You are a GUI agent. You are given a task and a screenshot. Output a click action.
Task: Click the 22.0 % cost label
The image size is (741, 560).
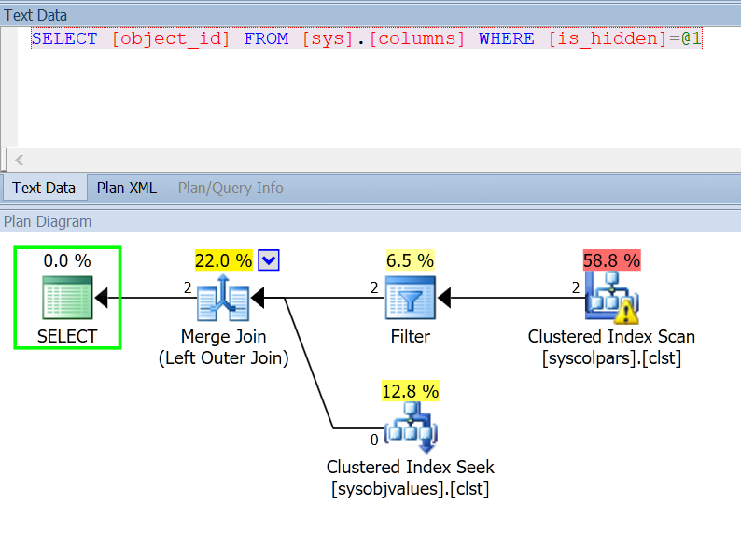[224, 260]
